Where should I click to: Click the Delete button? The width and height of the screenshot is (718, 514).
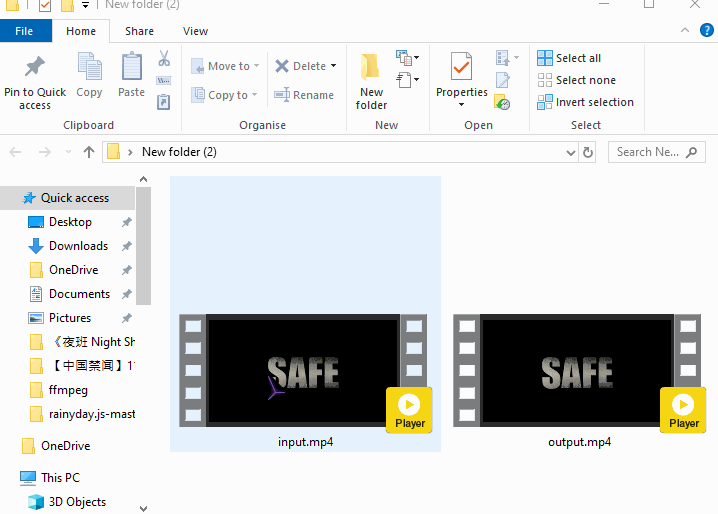[300, 66]
